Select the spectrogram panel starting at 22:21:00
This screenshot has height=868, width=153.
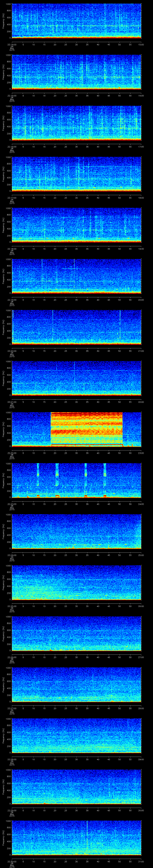[77, 378]
